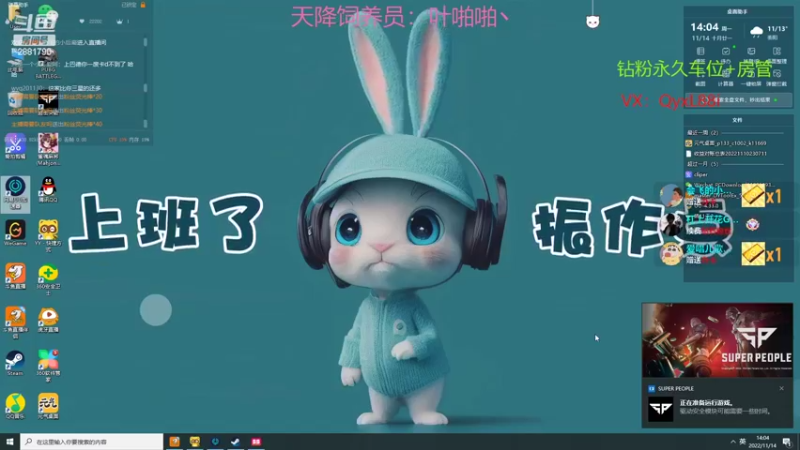Image resolution: width=800 pixels, height=450 pixels.
Task: Open the PUBG BATTLEGROUNDS desktop shortcut
Action: pos(48,64)
